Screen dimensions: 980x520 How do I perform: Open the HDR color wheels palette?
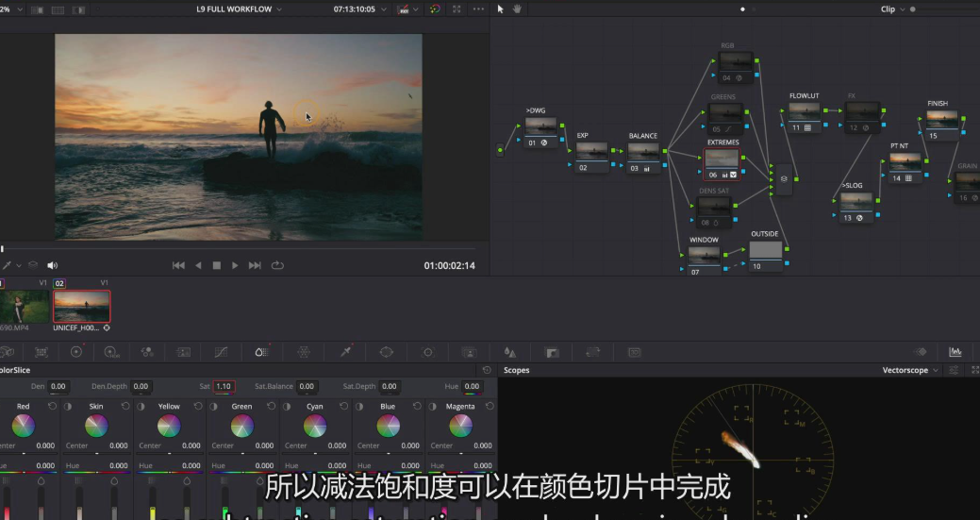coord(111,353)
